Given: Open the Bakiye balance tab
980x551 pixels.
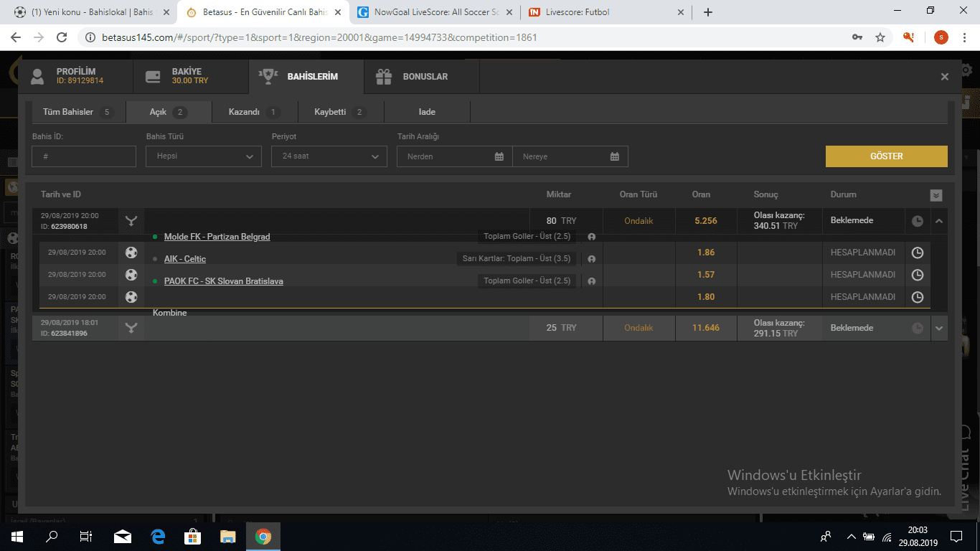Looking at the screenshot, I should 190,76.
